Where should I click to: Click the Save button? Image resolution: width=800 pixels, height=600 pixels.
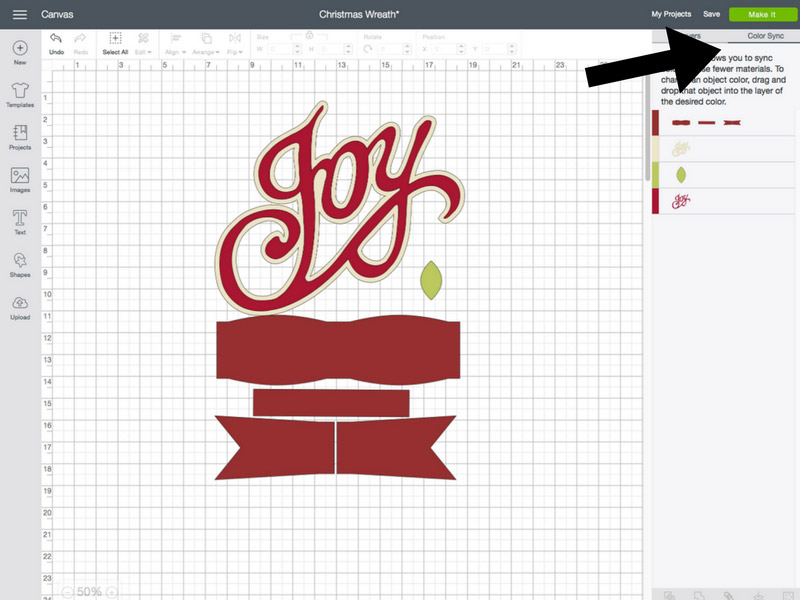coord(711,14)
